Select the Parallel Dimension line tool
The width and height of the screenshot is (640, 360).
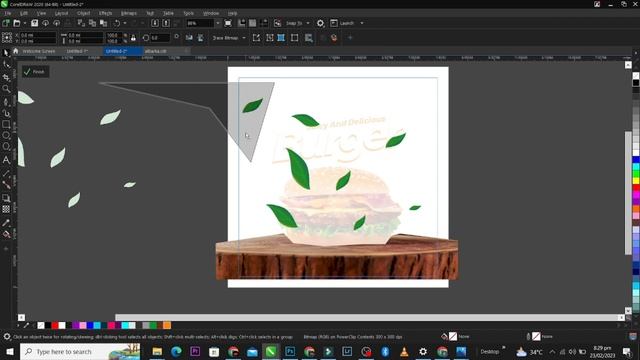tap(6, 173)
